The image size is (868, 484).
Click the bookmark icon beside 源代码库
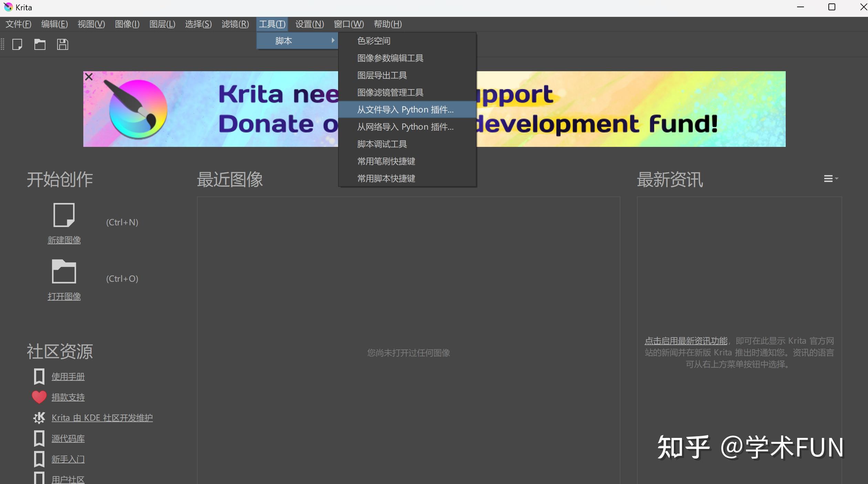(x=39, y=438)
